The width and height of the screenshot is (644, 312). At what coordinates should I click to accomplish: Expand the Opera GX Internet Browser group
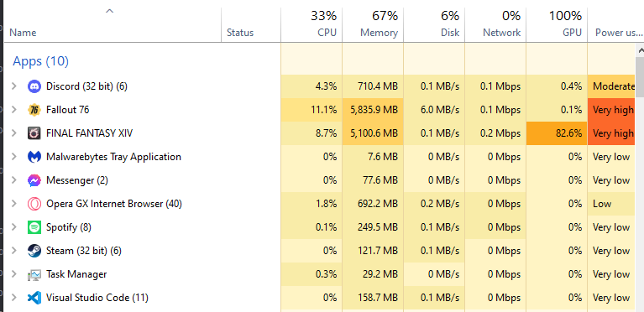point(14,204)
